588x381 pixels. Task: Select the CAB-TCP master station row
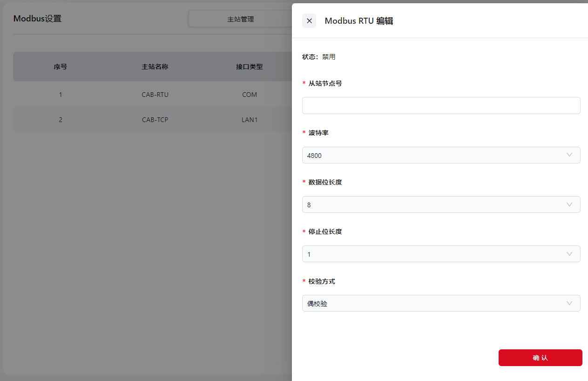point(155,120)
